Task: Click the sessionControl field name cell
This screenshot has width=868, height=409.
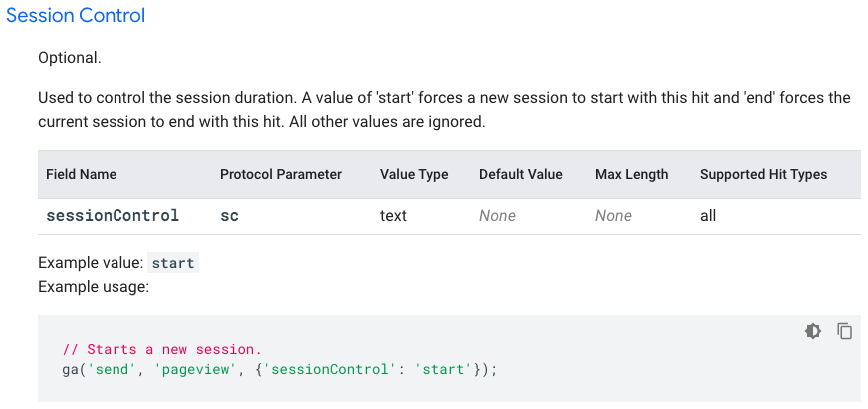Action: coord(113,215)
